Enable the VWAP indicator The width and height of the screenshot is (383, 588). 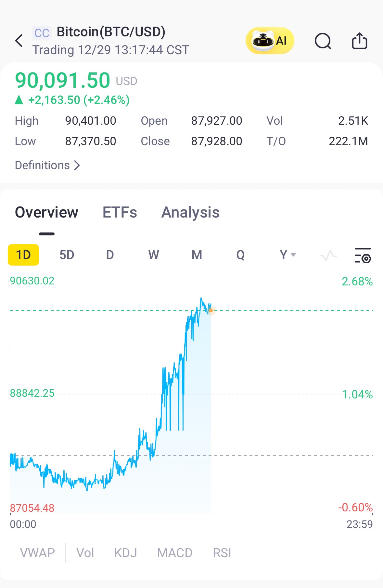pyautogui.click(x=37, y=553)
